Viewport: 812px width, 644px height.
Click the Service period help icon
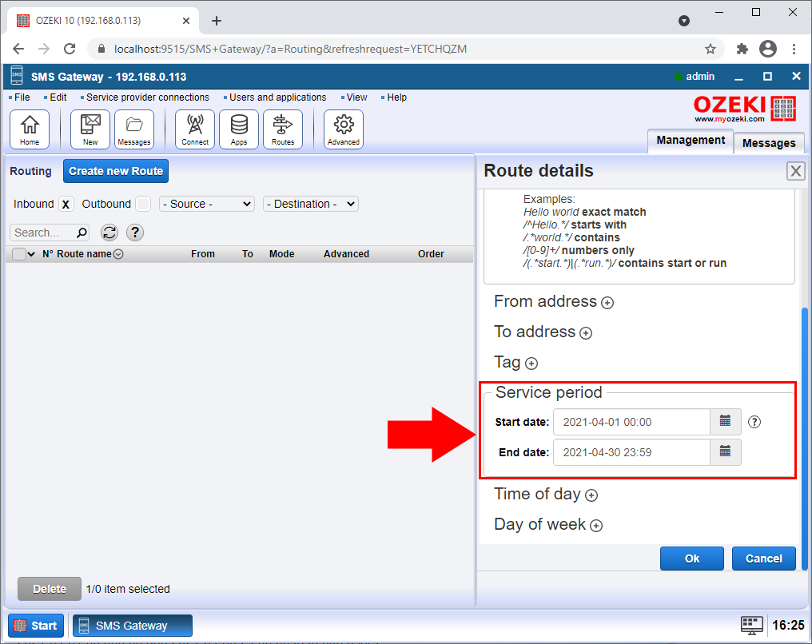[754, 422]
